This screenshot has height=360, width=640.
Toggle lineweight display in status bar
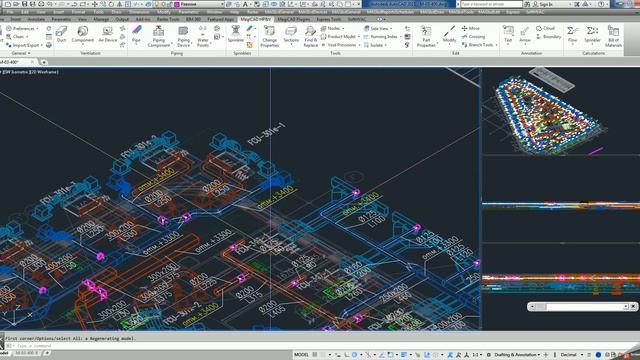click(404, 355)
